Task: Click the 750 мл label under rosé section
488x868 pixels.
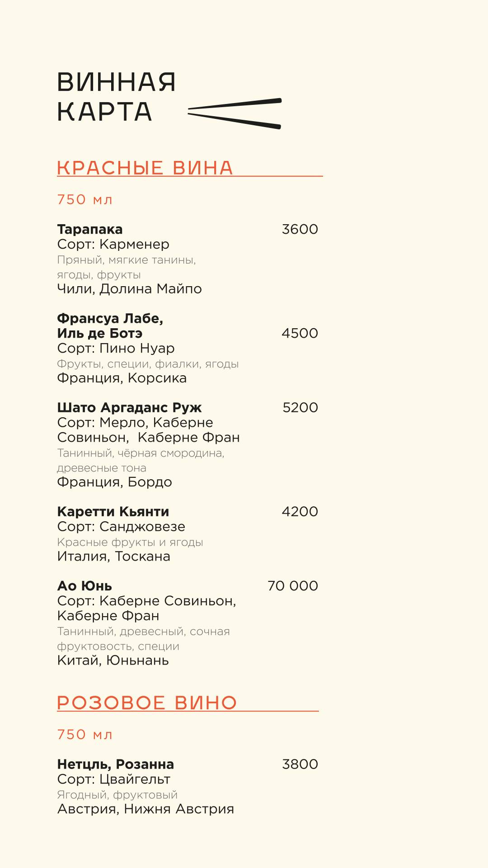Action: click(x=85, y=735)
